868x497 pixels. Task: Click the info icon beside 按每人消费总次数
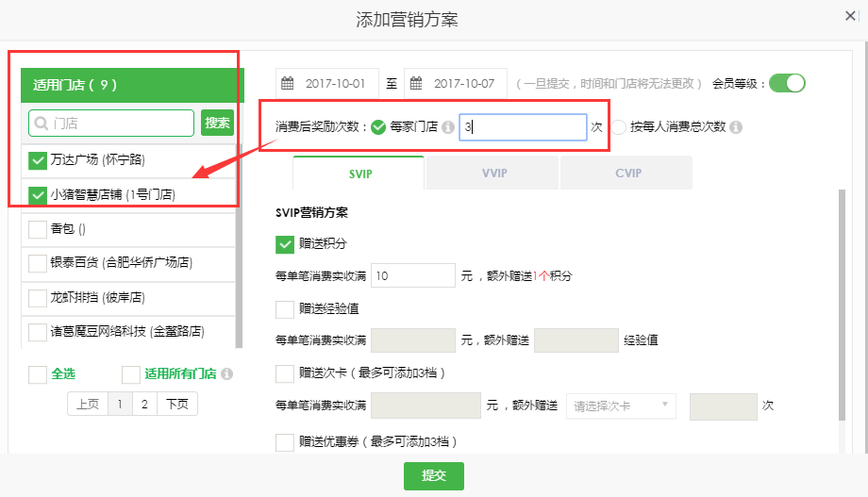[x=736, y=127]
